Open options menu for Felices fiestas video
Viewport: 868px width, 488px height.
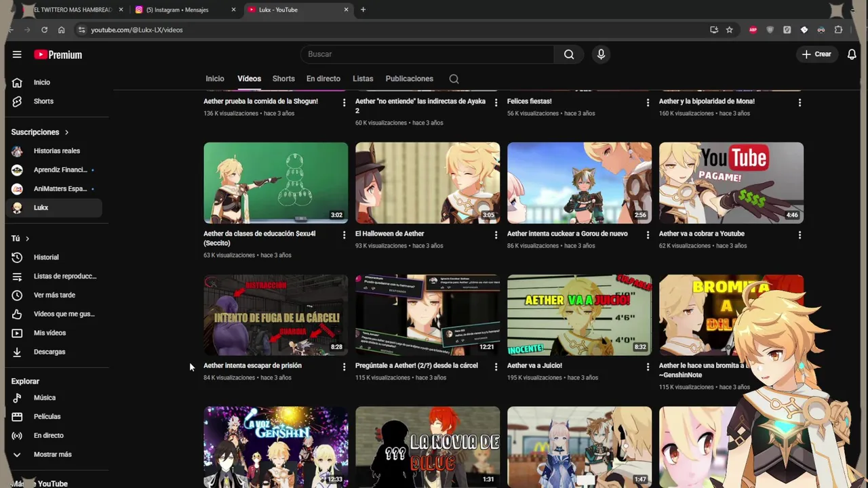[x=648, y=102]
